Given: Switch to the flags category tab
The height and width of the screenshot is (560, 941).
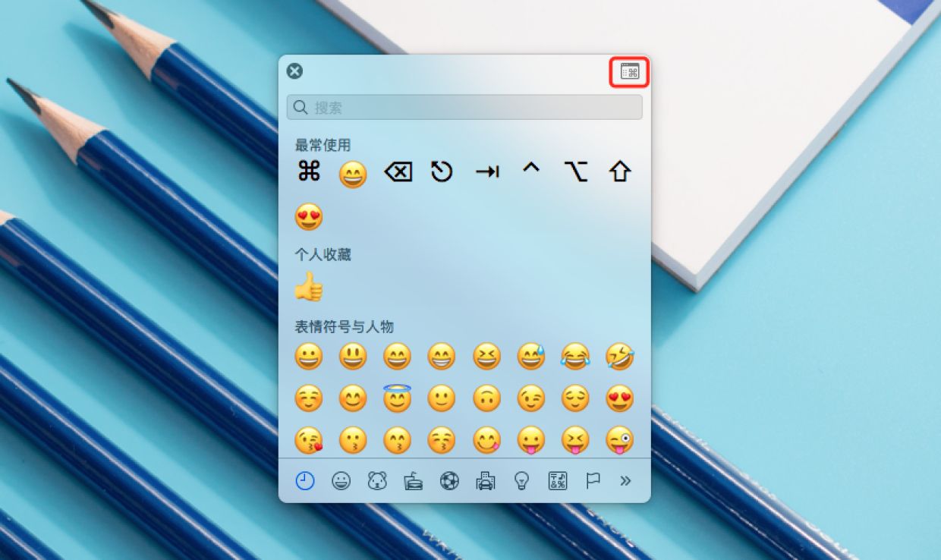Looking at the screenshot, I should pos(593,480).
